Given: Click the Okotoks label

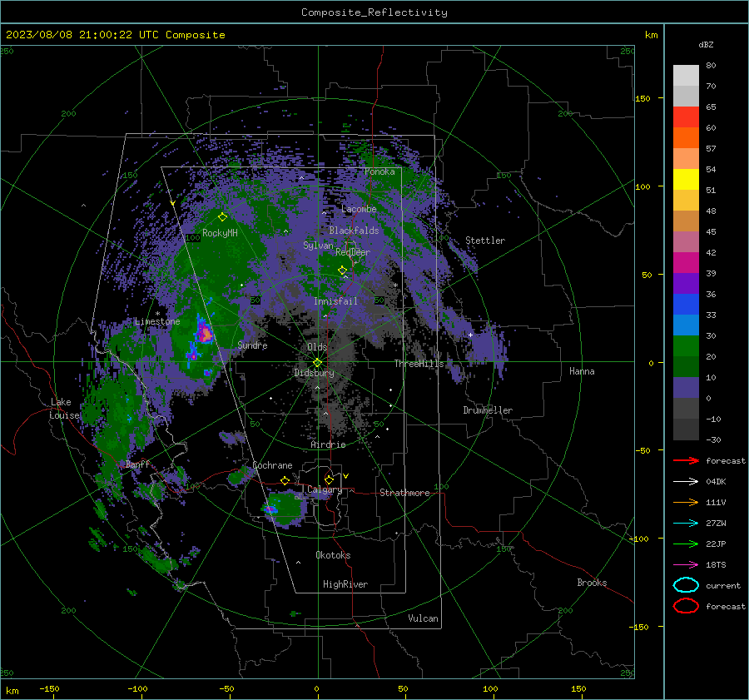Looking at the screenshot, I should pyautogui.click(x=333, y=555).
